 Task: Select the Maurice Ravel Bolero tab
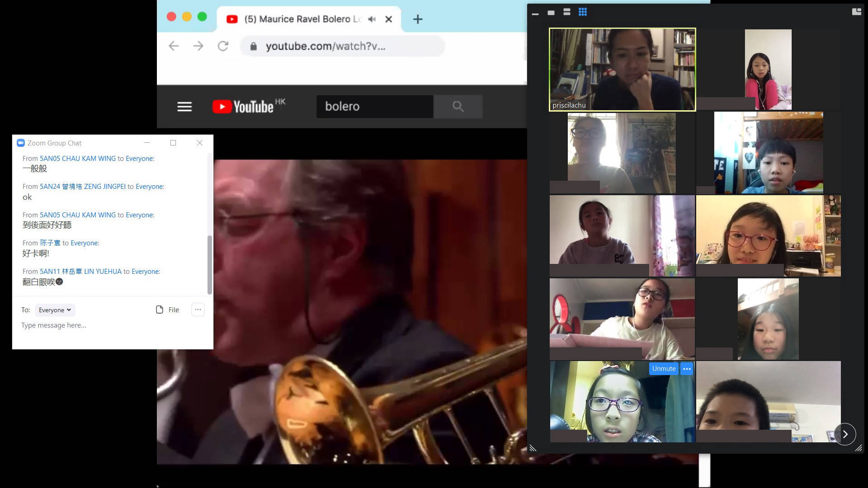click(309, 19)
